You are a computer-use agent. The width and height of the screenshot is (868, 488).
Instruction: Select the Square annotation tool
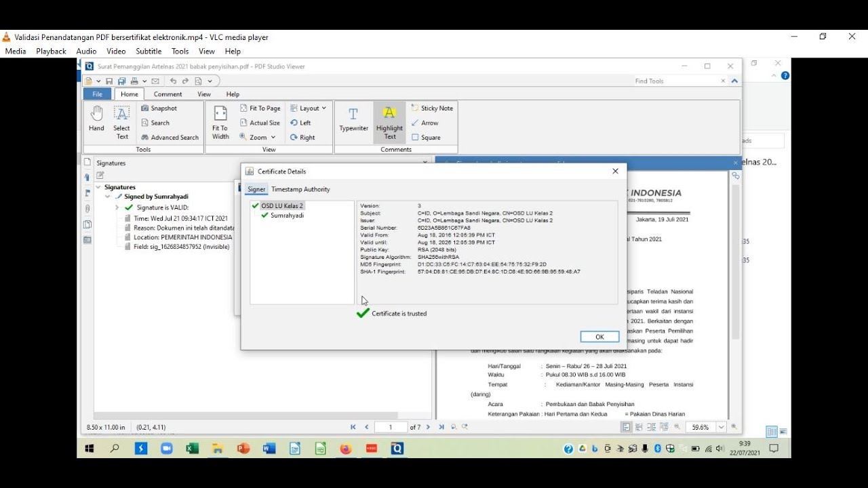pyautogui.click(x=426, y=138)
